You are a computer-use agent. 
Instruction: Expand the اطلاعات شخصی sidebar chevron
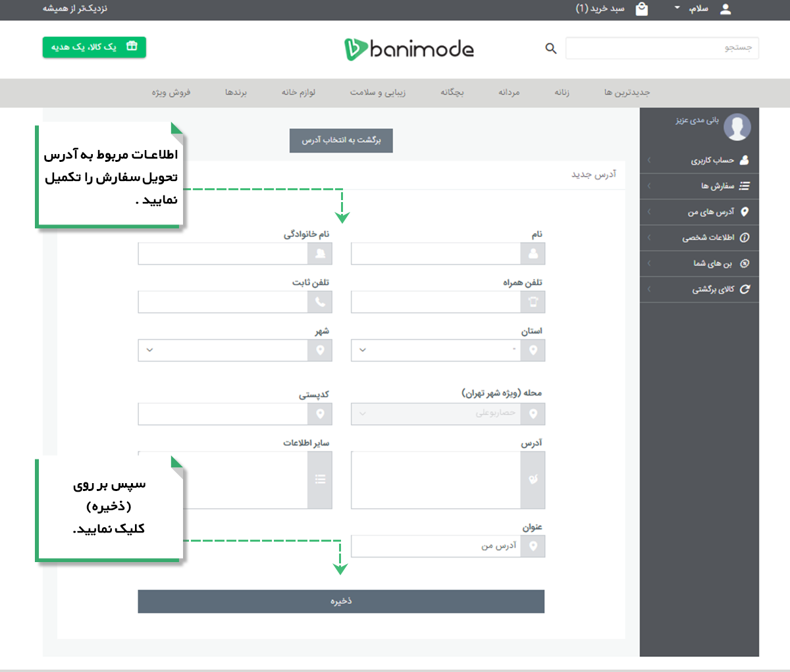pyautogui.click(x=650, y=238)
